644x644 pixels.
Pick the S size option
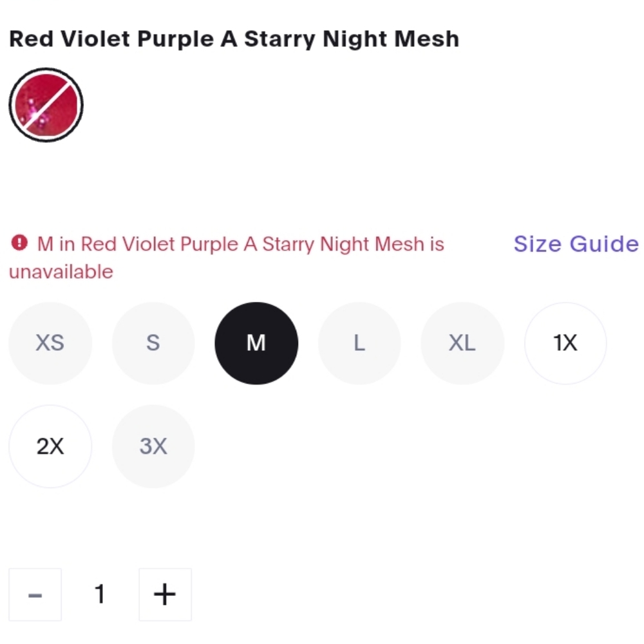153,343
